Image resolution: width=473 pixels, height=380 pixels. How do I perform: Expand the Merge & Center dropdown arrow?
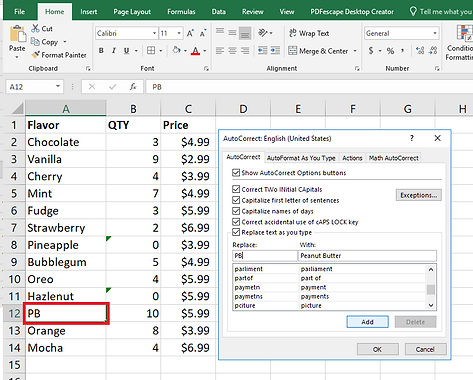(x=355, y=51)
